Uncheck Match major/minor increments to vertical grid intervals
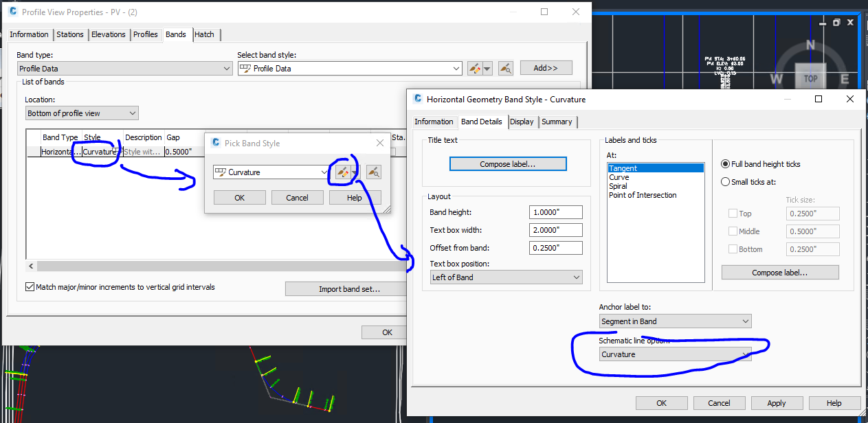The image size is (868, 423). (31, 288)
